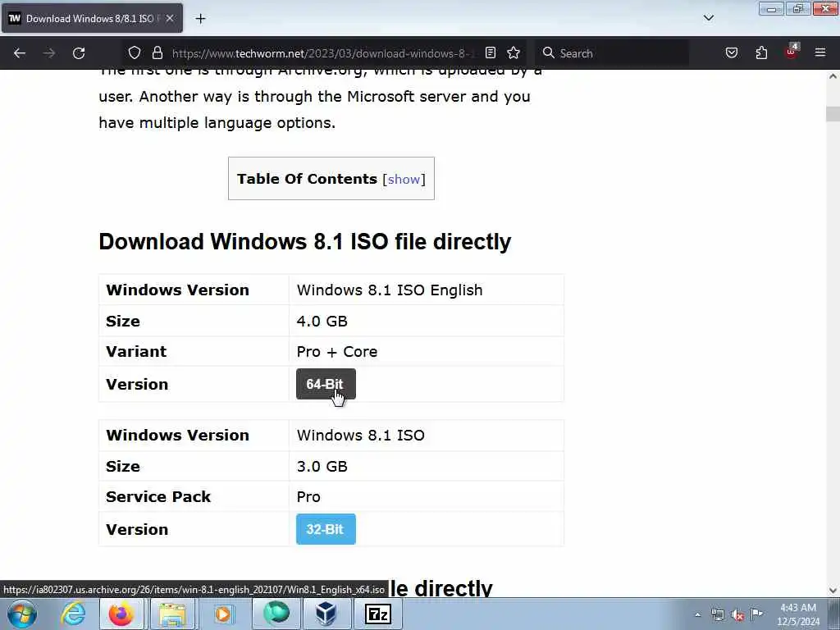Open the Windows Start orb
The width and height of the screenshot is (840, 630).
[22, 614]
